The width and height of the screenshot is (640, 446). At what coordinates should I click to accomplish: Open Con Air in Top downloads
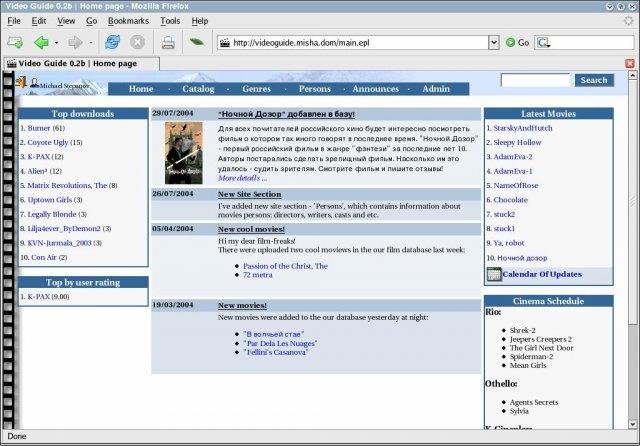point(44,257)
